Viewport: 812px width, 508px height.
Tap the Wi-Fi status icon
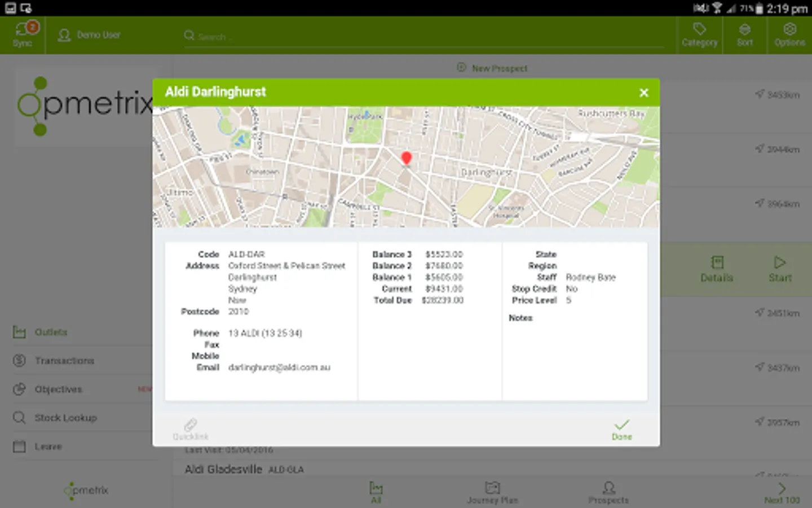[x=717, y=8]
